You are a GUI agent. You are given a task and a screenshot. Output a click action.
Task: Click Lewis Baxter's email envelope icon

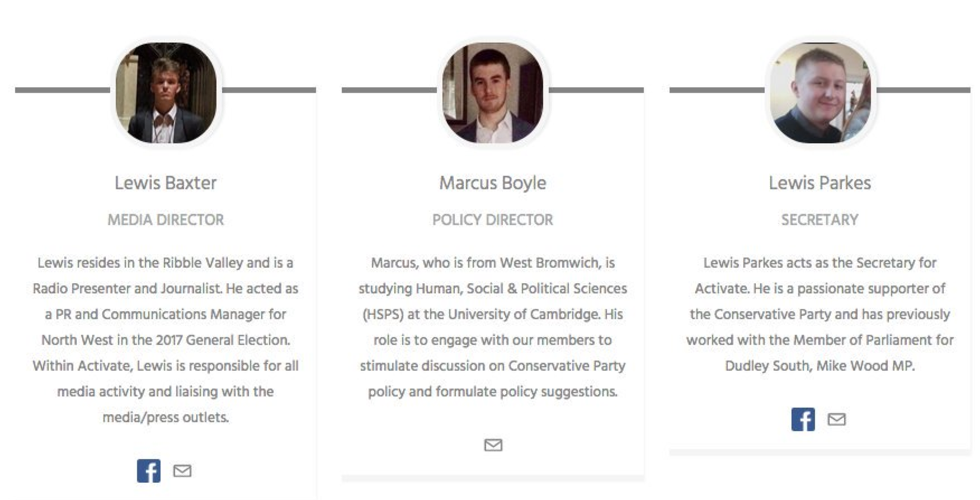click(x=182, y=471)
